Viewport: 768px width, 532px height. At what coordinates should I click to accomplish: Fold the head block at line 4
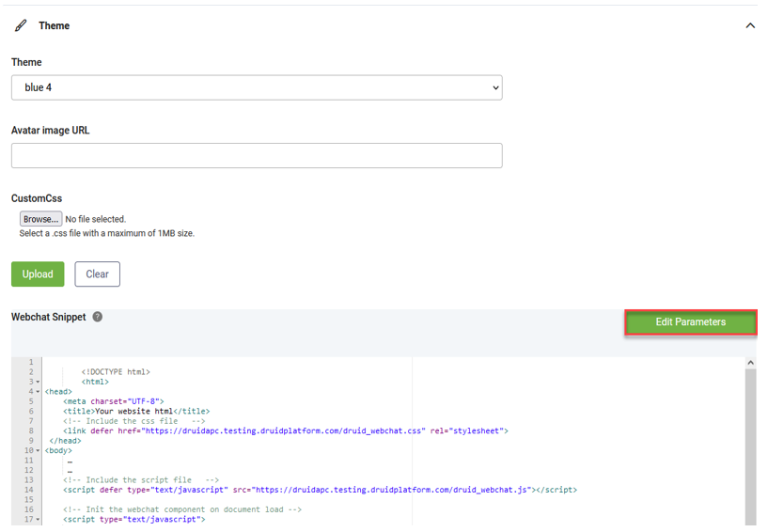(x=38, y=392)
